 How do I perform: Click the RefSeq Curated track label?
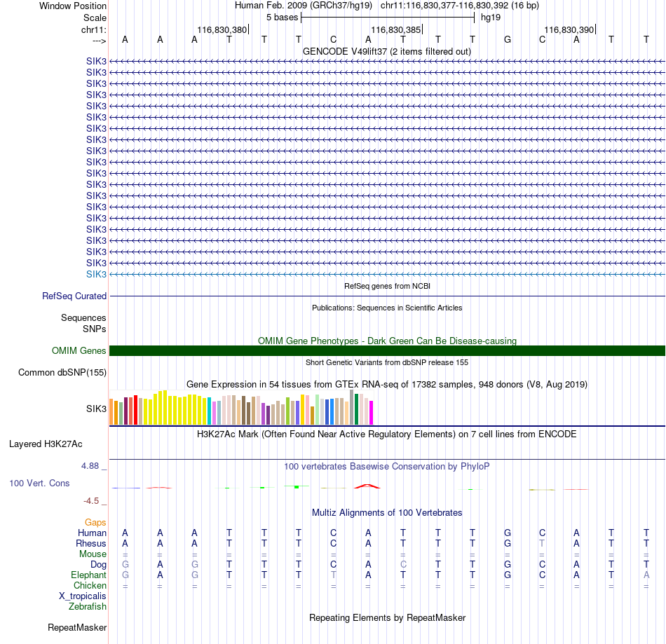(74, 296)
